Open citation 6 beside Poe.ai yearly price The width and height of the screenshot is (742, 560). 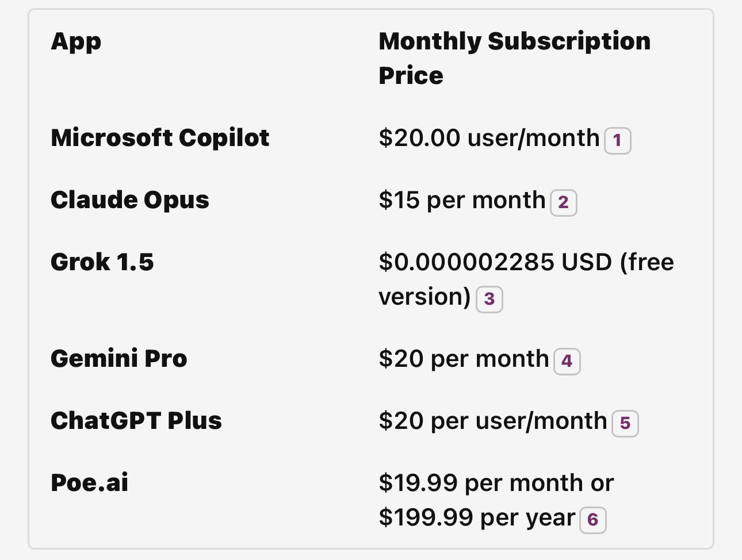click(x=592, y=520)
